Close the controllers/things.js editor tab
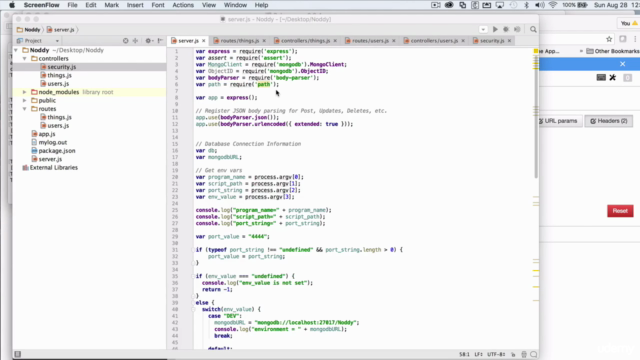 335,41
